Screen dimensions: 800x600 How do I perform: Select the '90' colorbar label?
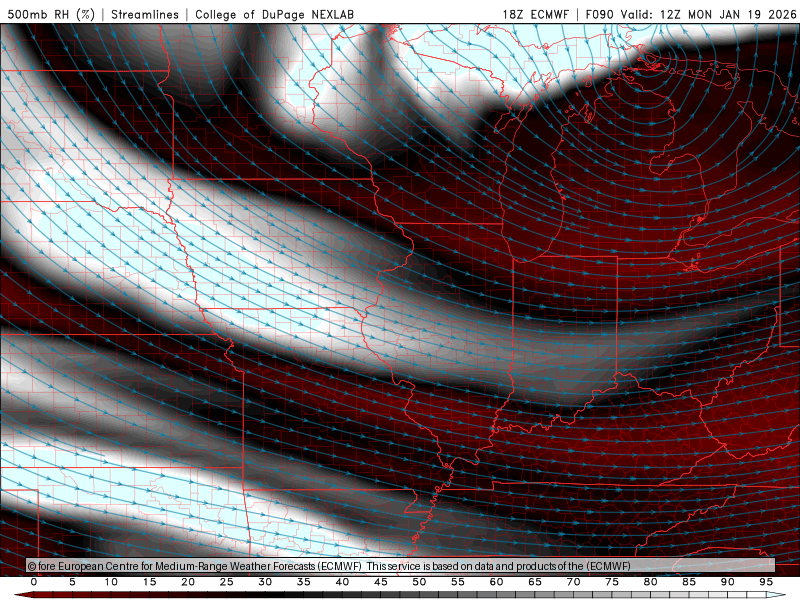728,582
